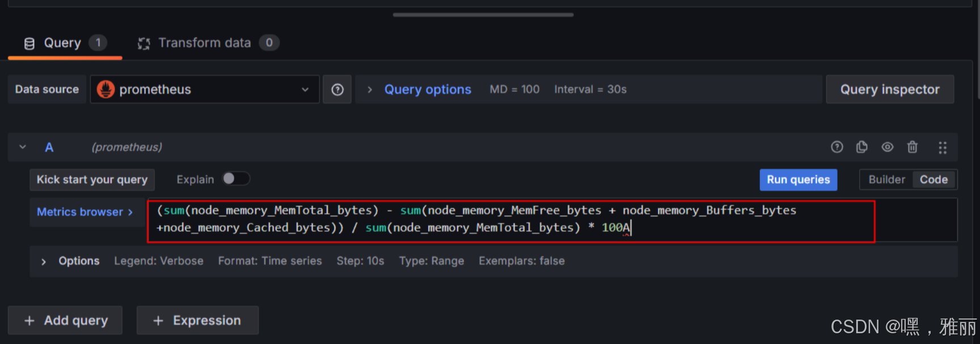Click Run queries button
980x344 pixels.
point(798,180)
